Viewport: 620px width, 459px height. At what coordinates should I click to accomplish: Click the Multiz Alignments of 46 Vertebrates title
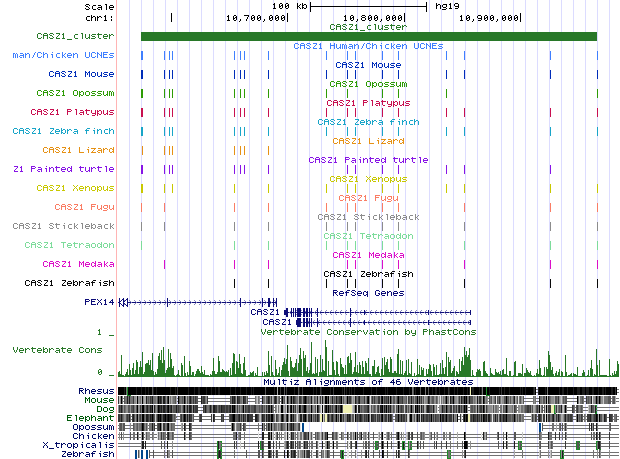point(367,382)
